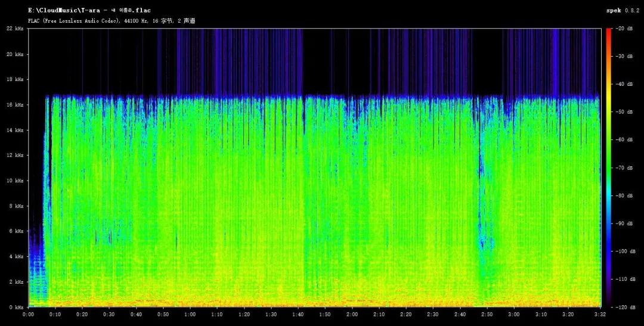
Task: Select the 4 kHz frequency axis label
Action: click(18, 257)
